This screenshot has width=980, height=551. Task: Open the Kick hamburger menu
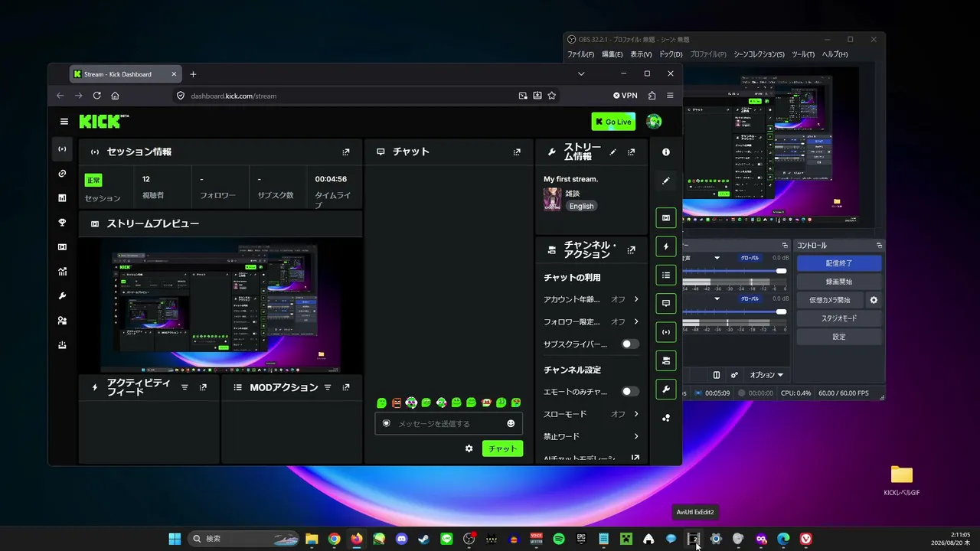tap(64, 122)
